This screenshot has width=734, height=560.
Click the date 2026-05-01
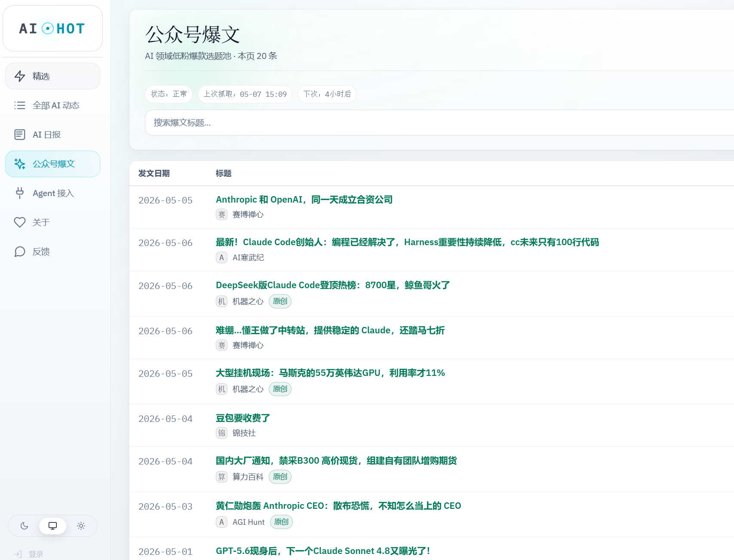coord(166,552)
